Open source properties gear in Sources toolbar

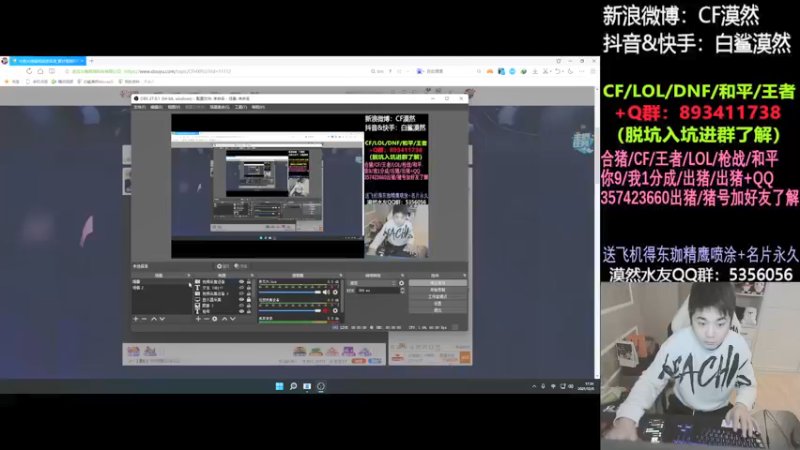click(214, 318)
